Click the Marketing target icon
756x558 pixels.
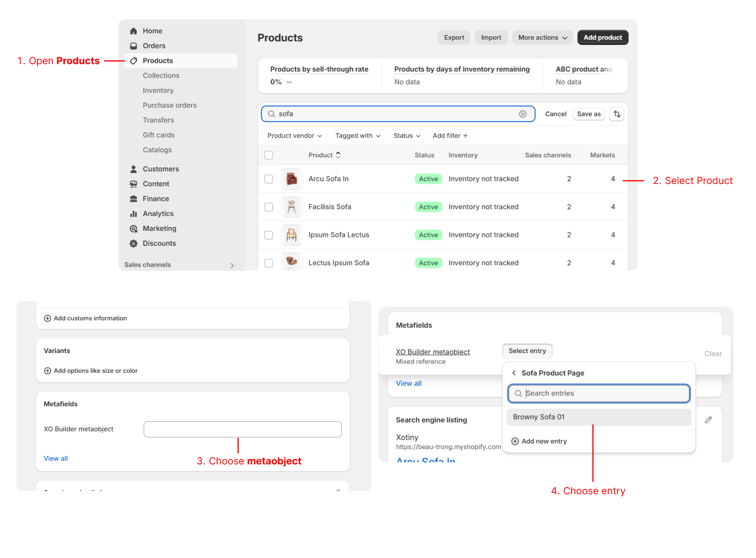pos(134,229)
